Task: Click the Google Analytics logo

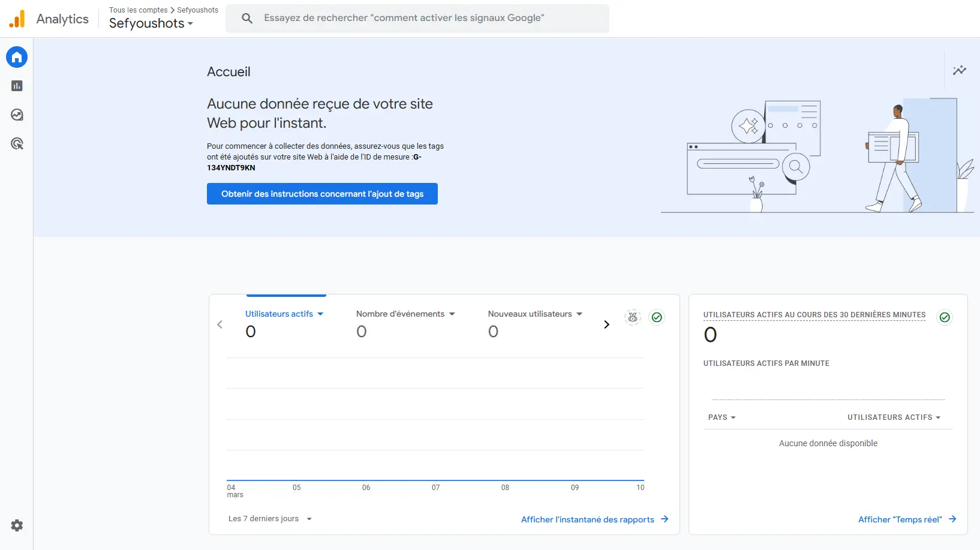Action: 17,19
